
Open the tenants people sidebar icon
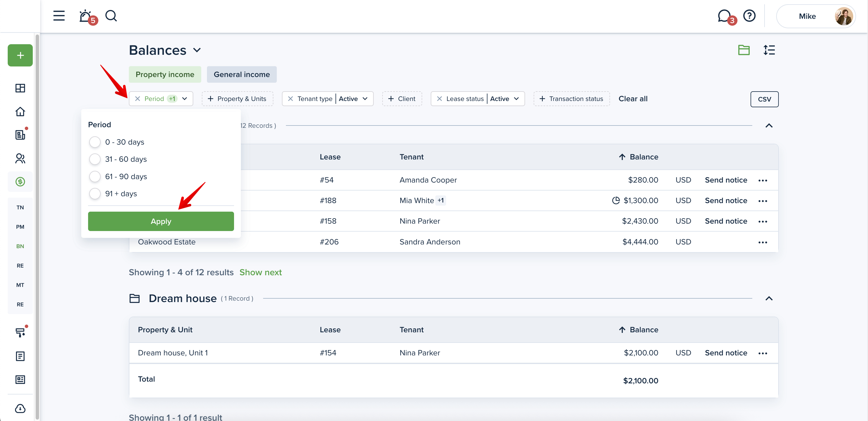[x=20, y=158]
